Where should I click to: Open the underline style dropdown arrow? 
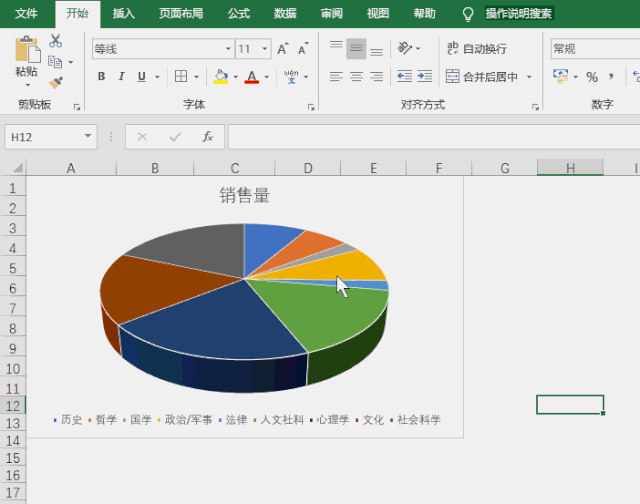coord(157,77)
